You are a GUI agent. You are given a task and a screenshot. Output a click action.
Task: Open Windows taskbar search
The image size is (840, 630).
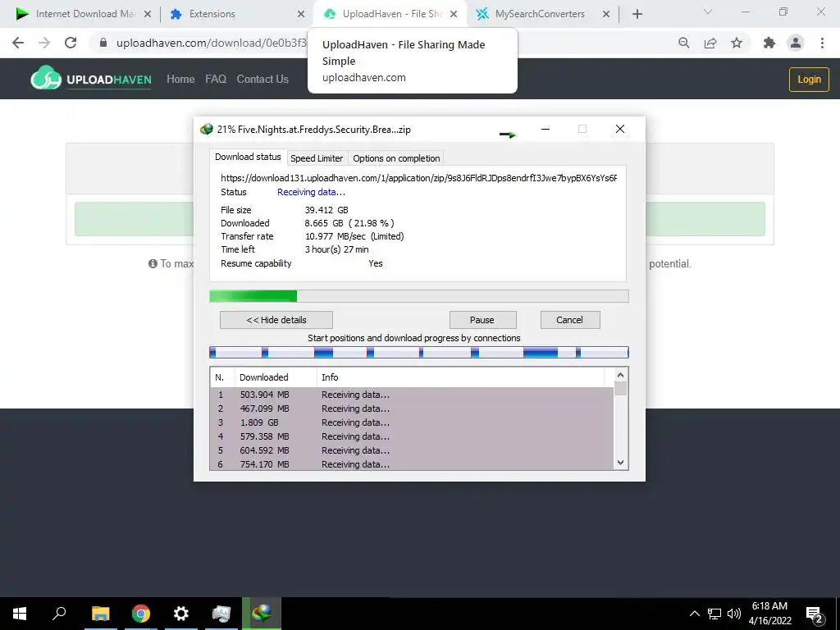[59, 614]
